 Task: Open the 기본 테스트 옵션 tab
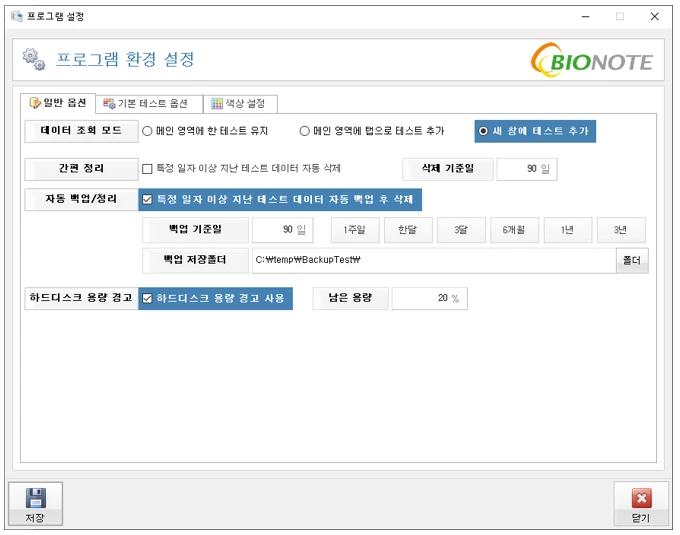pos(149,104)
